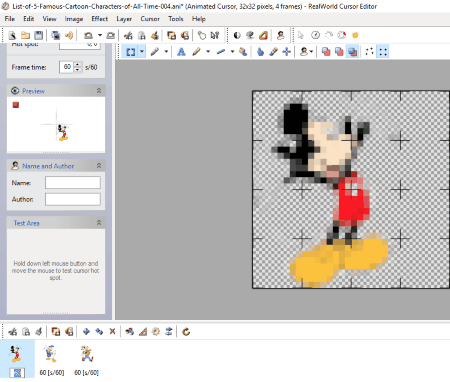Select the rectangle selection tool
450x382 pixels.
tap(131, 52)
